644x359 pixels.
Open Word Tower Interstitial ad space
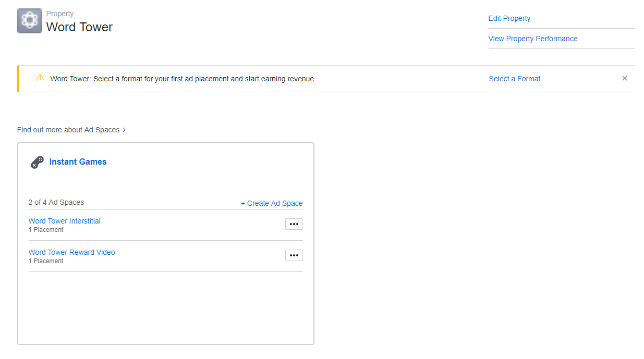tap(65, 221)
